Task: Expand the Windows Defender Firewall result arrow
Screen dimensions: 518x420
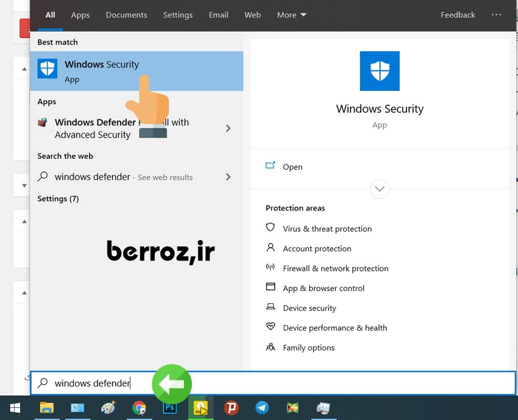Action: click(x=229, y=128)
